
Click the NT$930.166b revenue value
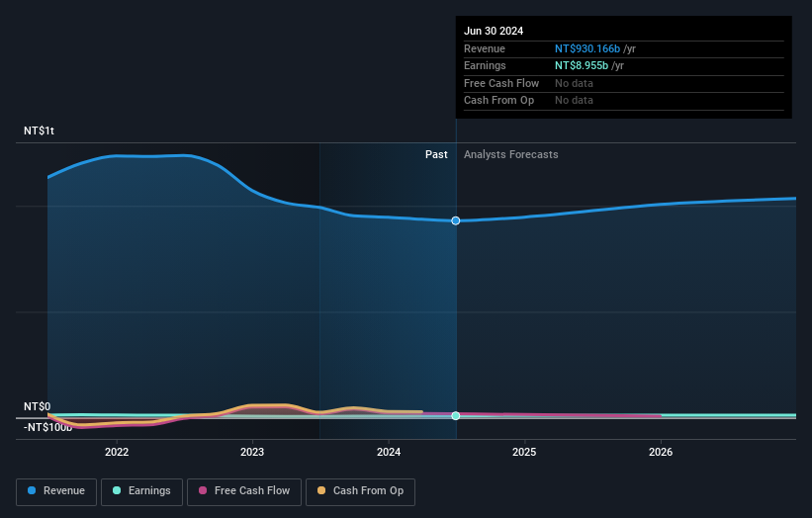[x=587, y=48]
